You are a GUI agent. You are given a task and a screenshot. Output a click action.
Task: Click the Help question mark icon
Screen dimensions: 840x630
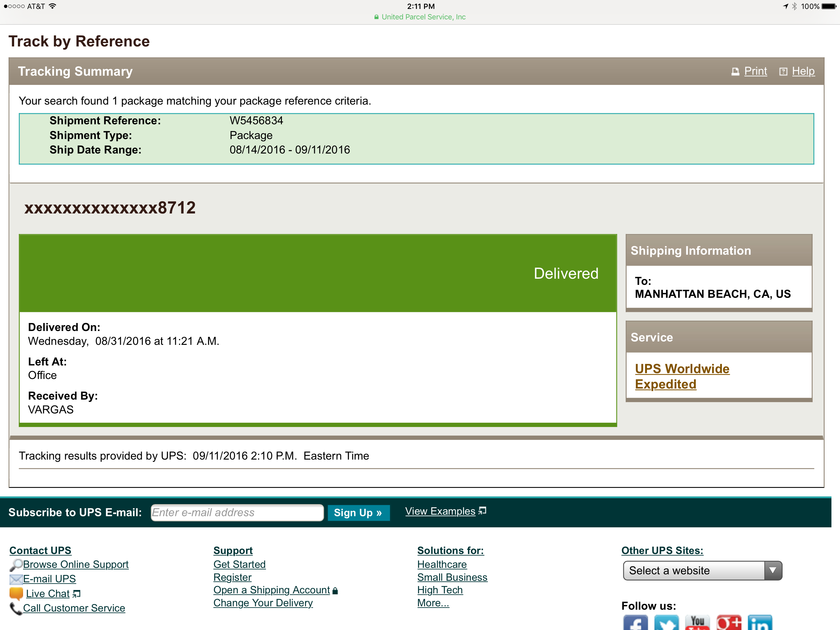(x=783, y=72)
